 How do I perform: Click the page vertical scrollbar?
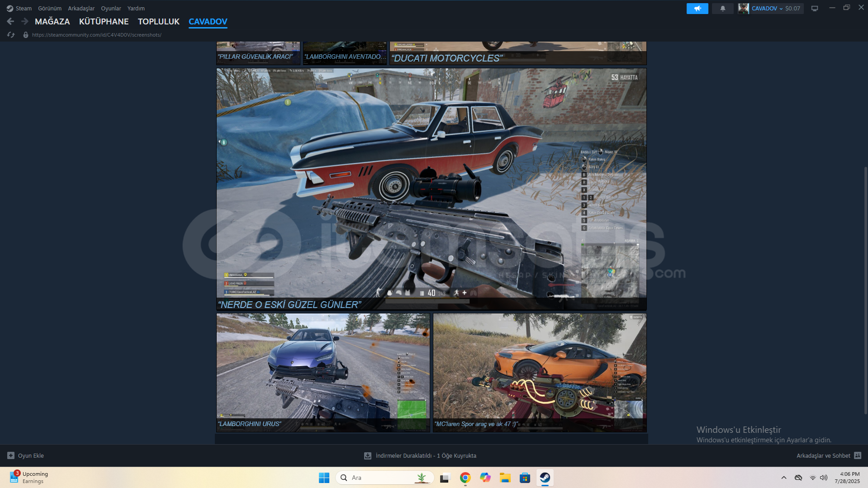(866, 289)
